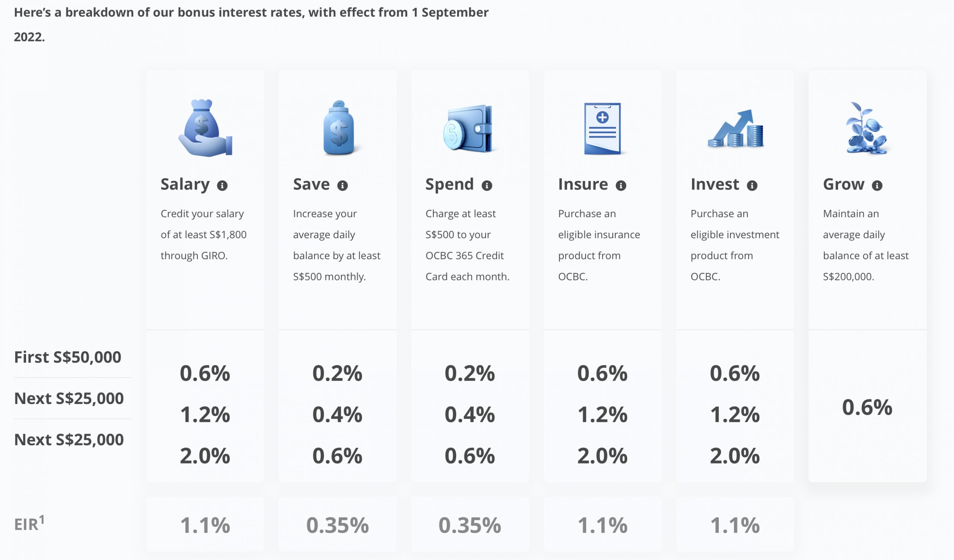Open the Spend info tooltip icon
The height and width of the screenshot is (560, 954).
pos(486,185)
